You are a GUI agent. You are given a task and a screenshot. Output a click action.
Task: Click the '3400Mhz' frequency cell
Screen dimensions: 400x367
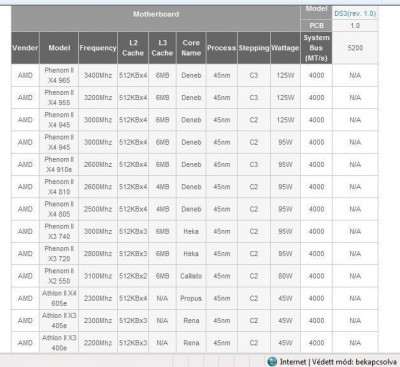[x=98, y=75]
